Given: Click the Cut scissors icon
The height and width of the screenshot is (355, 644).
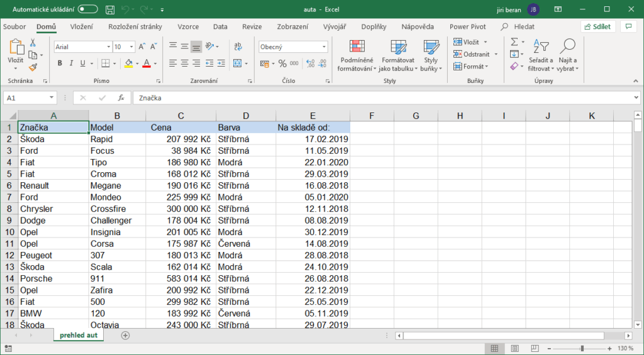Looking at the screenshot, I should click(33, 43).
